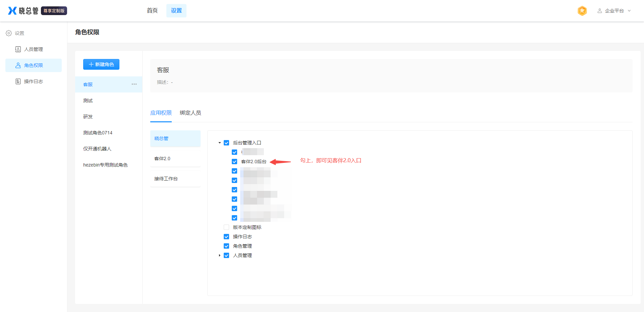This screenshot has width=644, height=312.
Task: Click the 后台管理入口 tree label
Action: click(x=247, y=143)
